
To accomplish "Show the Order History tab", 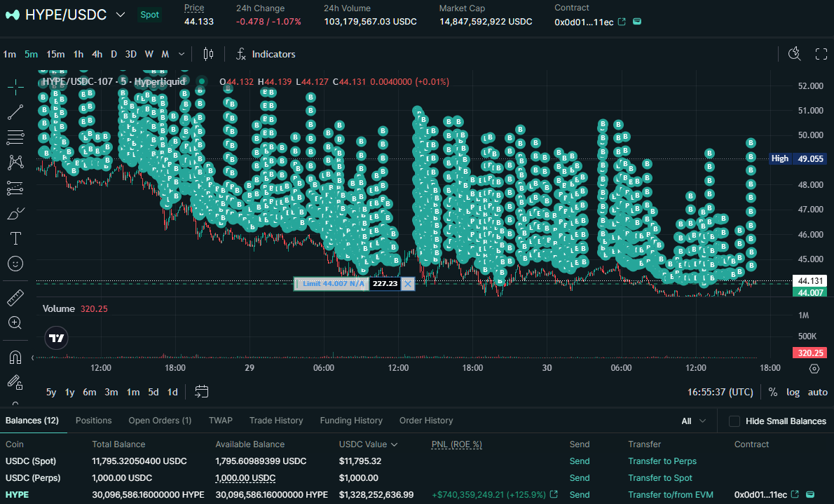I will (426, 421).
